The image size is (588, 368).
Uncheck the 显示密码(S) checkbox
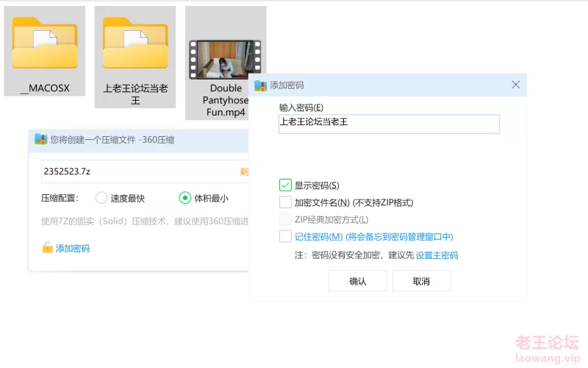(x=285, y=185)
